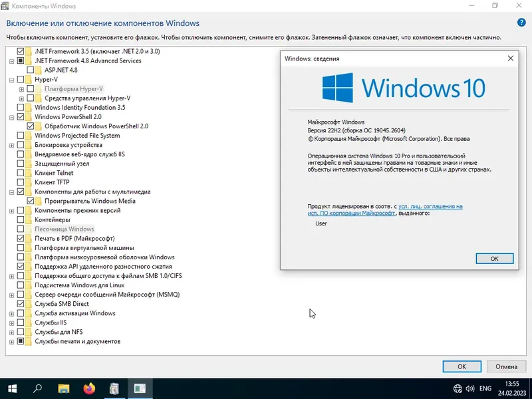This screenshot has height=399, width=532.
Task: Enable Hyper-V root checkbox
Action: (21, 79)
